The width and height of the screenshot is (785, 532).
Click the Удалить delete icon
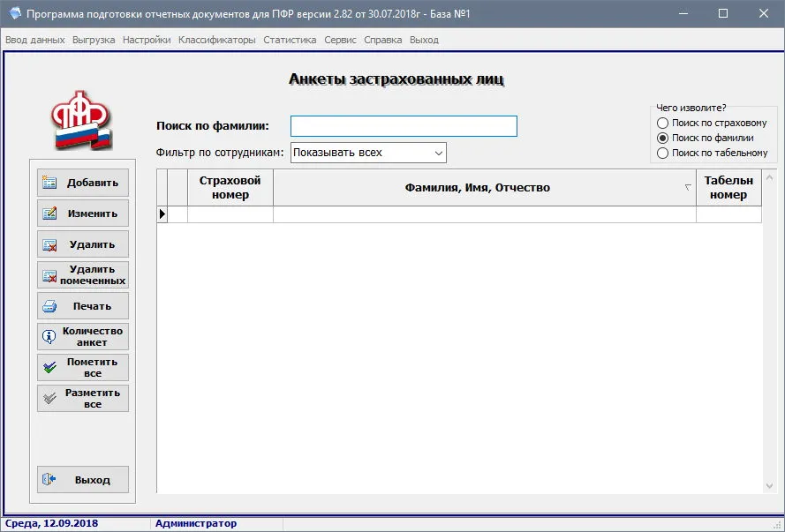click(49, 244)
